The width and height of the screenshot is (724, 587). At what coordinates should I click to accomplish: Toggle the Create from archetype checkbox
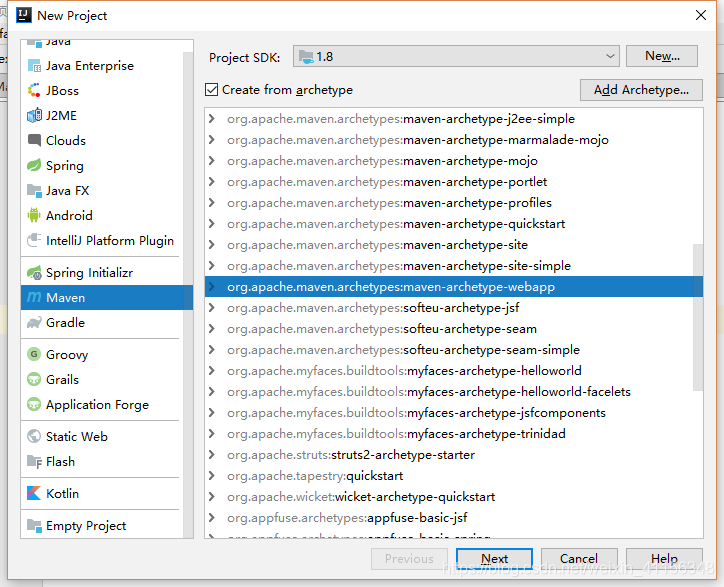(x=211, y=90)
